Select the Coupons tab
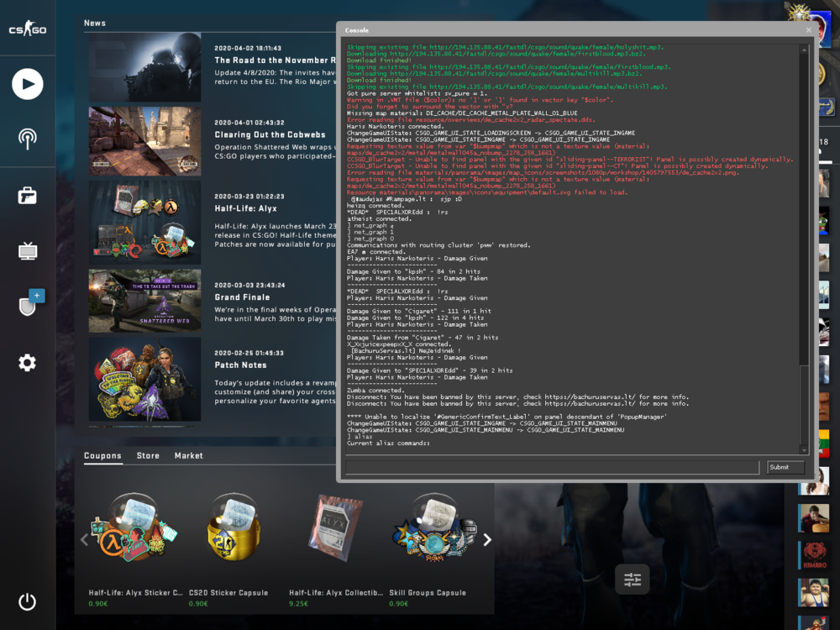840x630 pixels. pos(102,456)
